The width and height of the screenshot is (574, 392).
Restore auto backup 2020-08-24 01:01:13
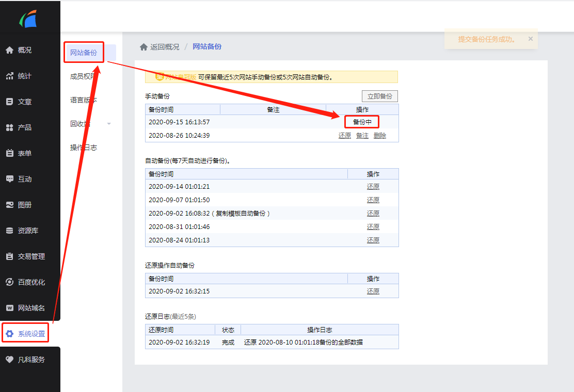tap(373, 240)
